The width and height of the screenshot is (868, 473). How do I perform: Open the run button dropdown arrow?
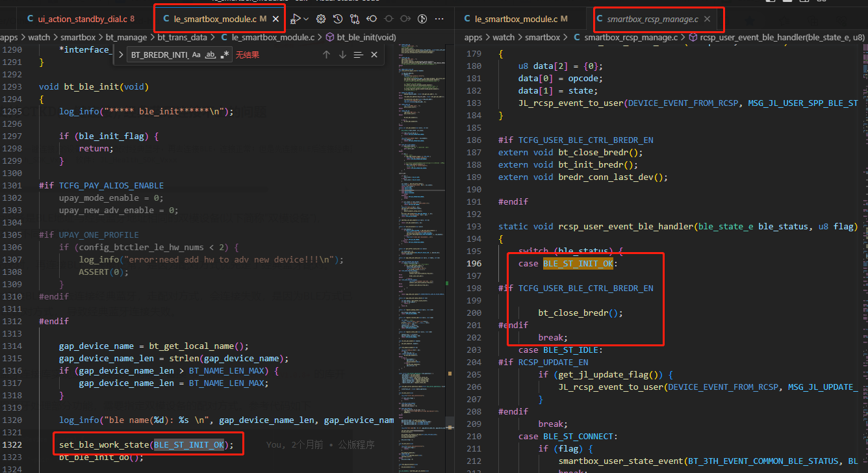tap(305, 19)
